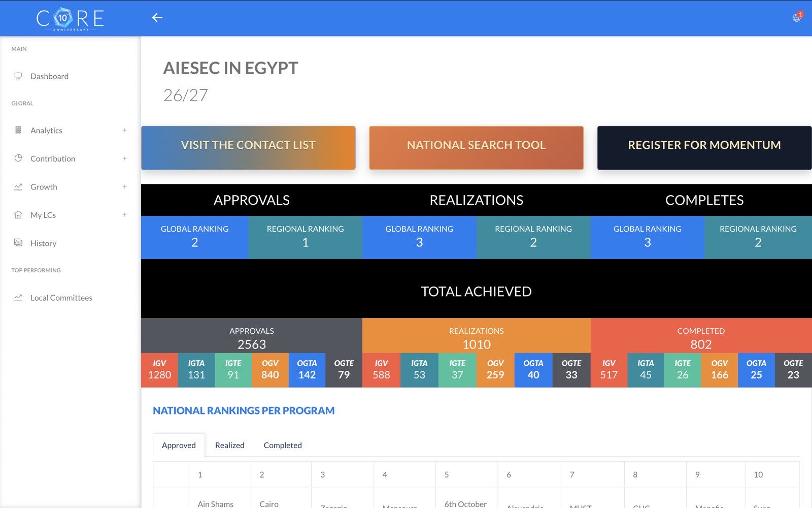Switch to the Approved tab

(x=179, y=445)
